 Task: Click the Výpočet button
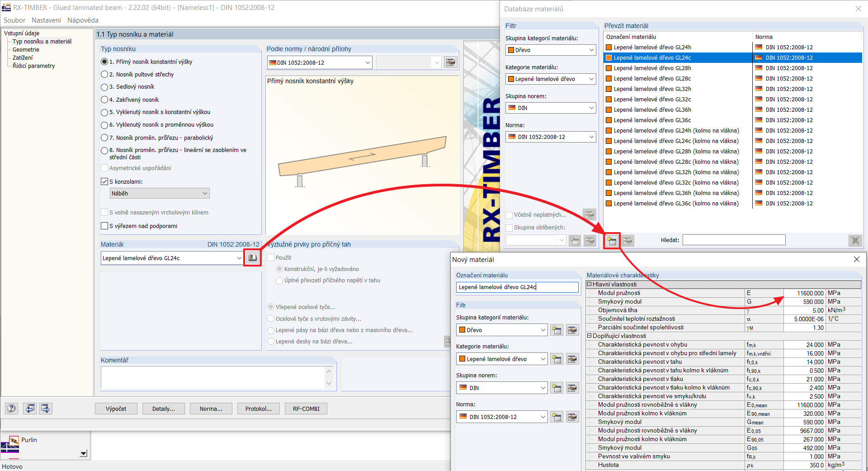tap(116, 409)
